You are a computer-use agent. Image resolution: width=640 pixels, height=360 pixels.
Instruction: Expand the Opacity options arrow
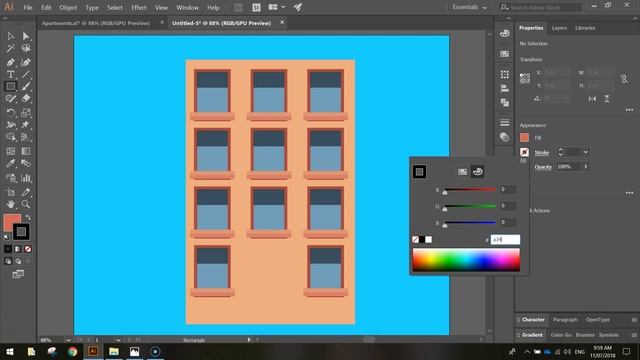click(586, 167)
